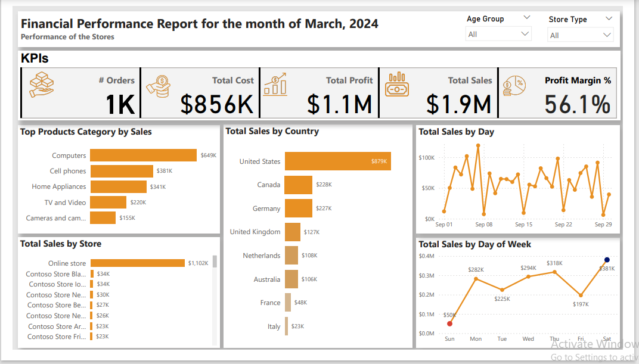
Task: Open the Store Type 'All' dropdown
Action: 580,35
